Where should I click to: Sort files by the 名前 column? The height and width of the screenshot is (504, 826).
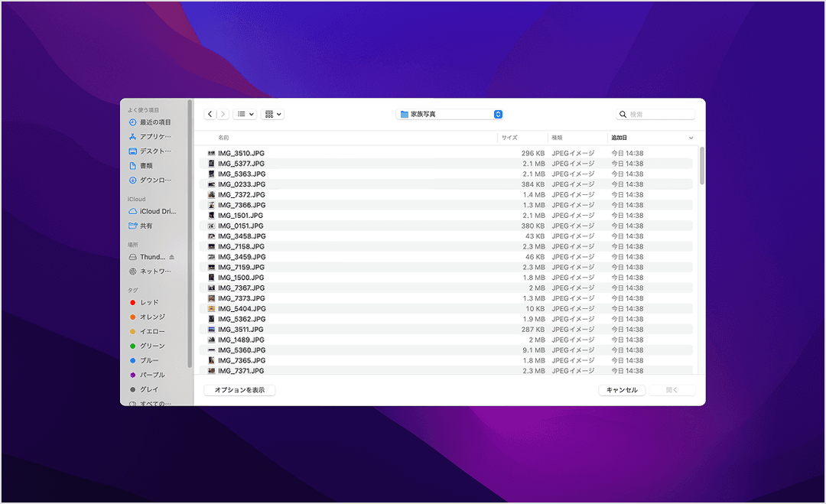[x=223, y=138]
